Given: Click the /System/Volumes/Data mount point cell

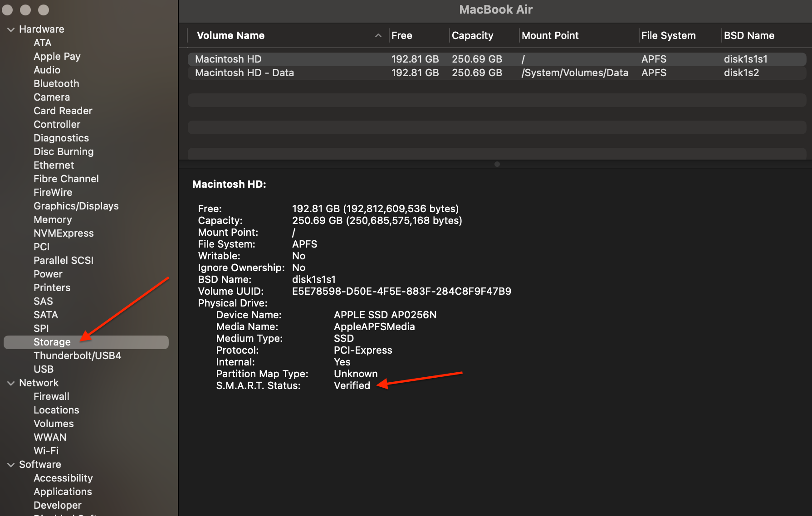Looking at the screenshot, I should [x=575, y=73].
